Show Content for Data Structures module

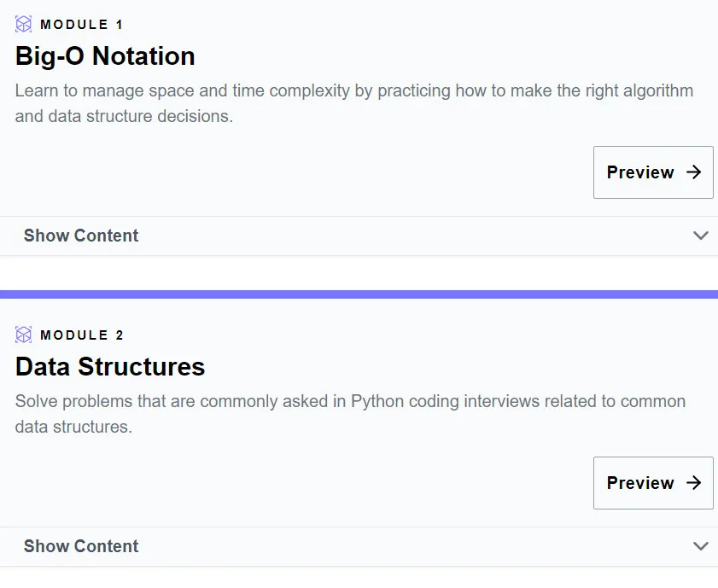click(x=81, y=546)
